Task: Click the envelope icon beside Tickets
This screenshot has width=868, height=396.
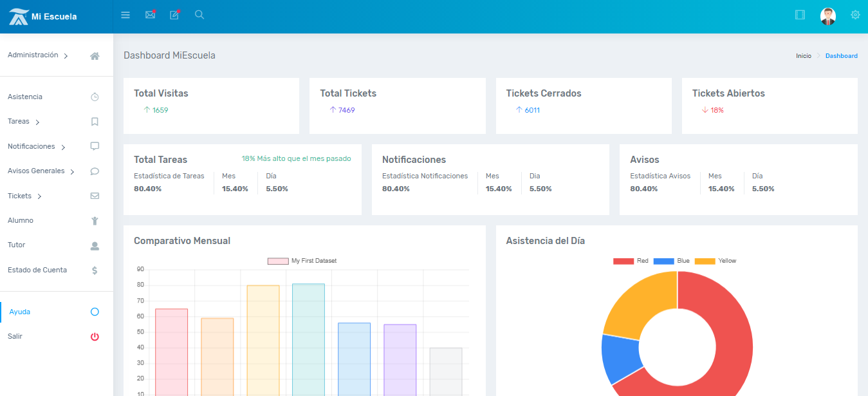Action: tap(95, 196)
